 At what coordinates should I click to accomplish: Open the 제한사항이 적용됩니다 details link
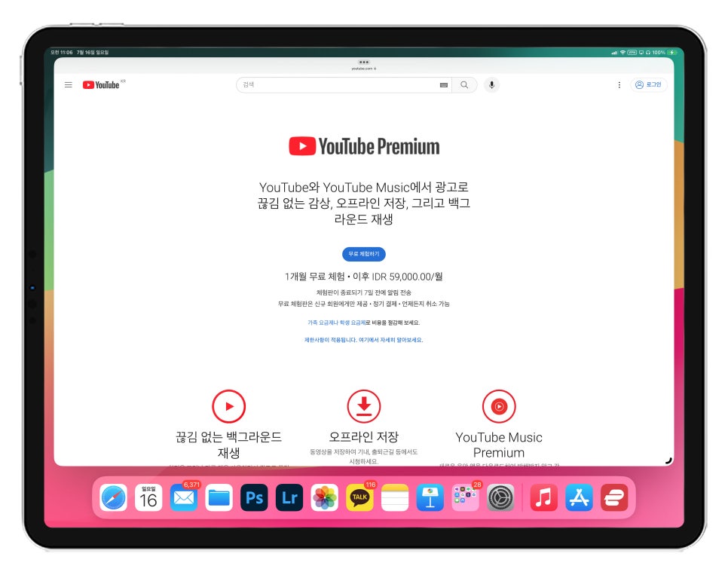[x=363, y=340]
